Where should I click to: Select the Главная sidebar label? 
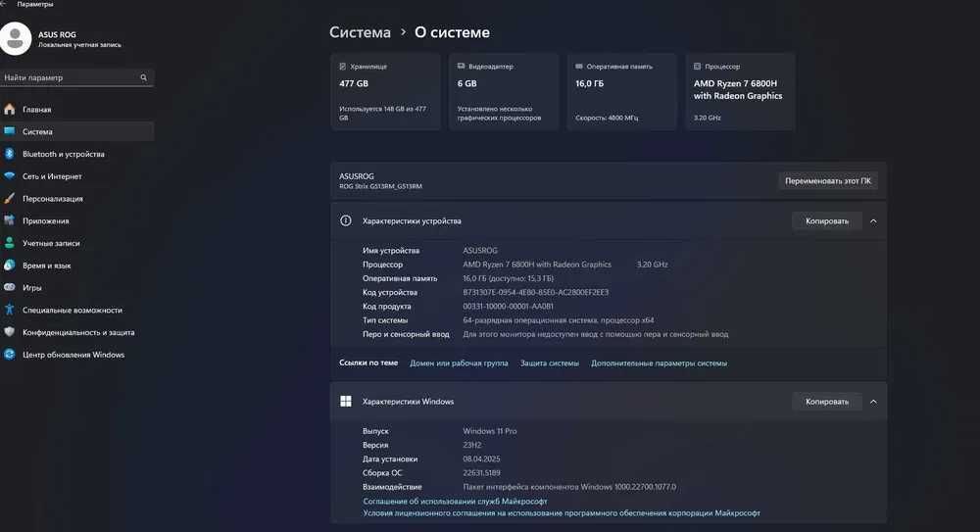(x=37, y=110)
